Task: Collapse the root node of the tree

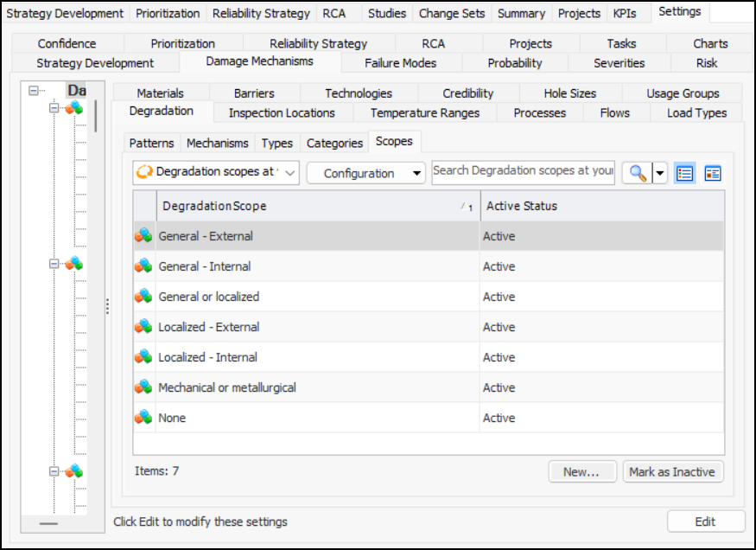Action: 34,90
